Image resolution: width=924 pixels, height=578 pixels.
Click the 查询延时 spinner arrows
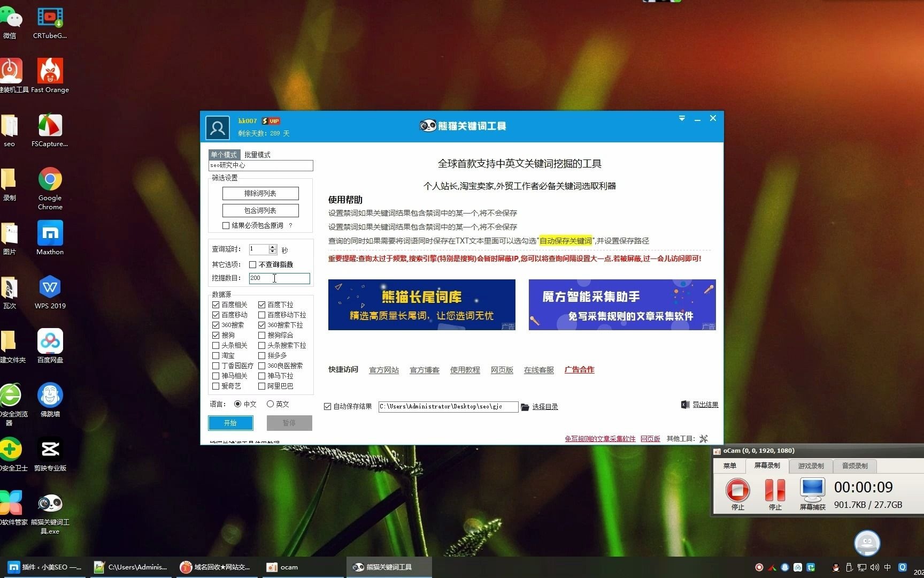pos(273,249)
